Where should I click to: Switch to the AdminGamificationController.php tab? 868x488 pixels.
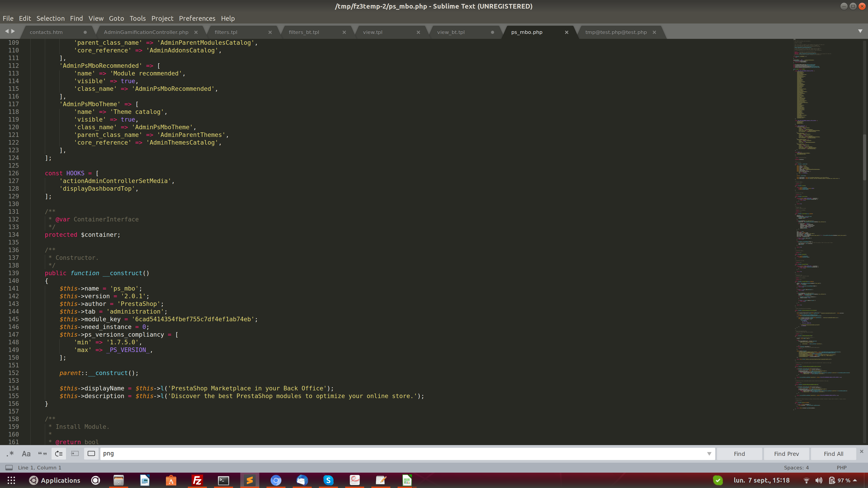(x=146, y=32)
